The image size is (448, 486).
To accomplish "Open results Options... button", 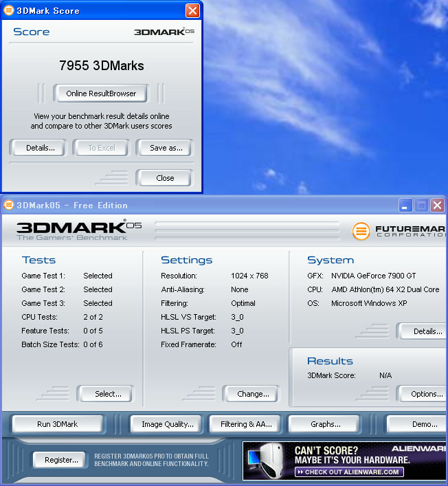I will pyautogui.click(x=423, y=394).
